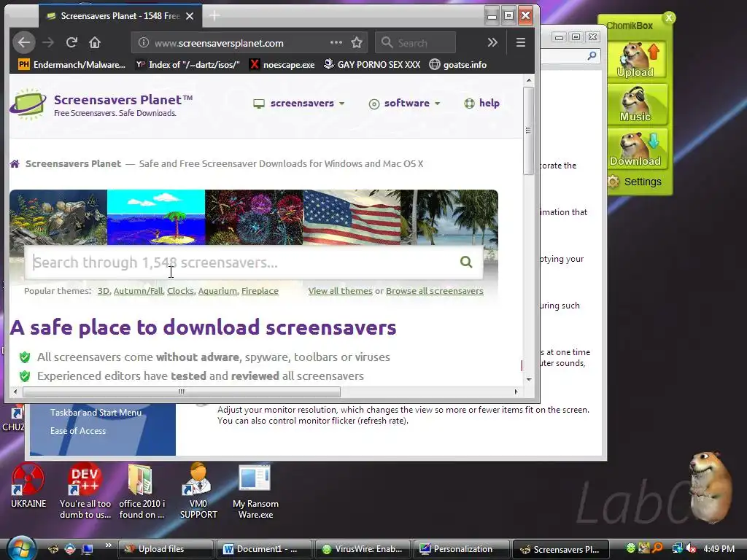
Task: Open the goatse.info bookmark
Action: click(x=458, y=65)
